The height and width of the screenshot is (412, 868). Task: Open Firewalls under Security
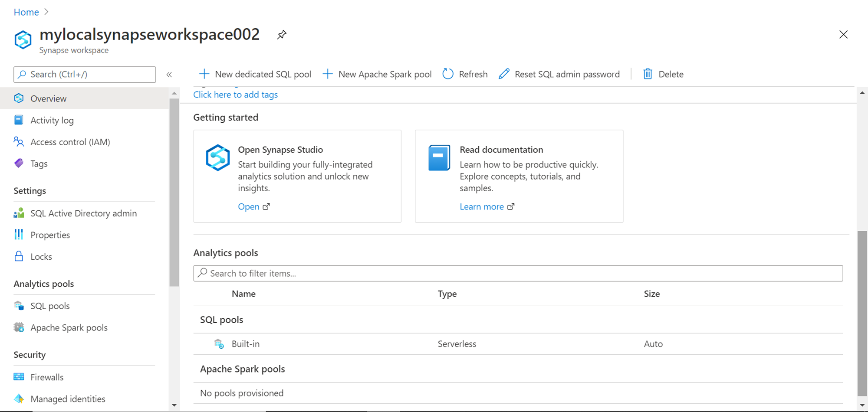coord(46,377)
